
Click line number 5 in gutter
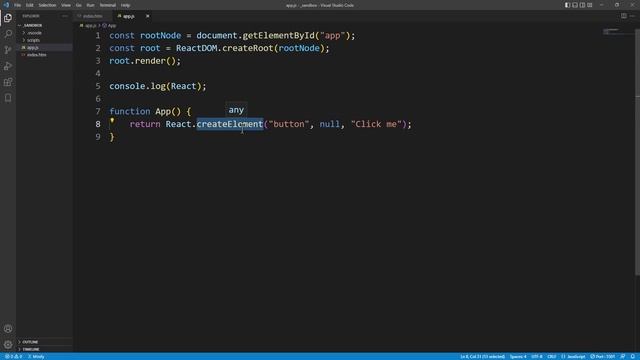tap(98, 86)
